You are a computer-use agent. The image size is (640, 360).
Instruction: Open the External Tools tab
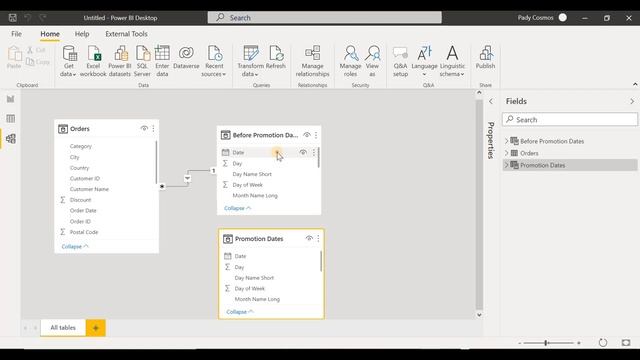pos(126,34)
